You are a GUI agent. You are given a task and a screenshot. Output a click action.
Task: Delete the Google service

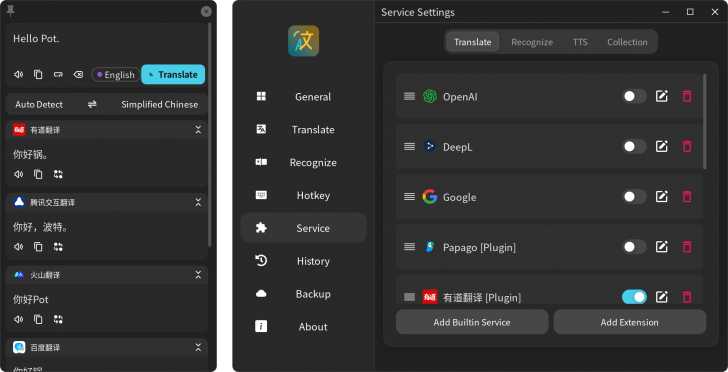pyautogui.click(x=687, y=196)
